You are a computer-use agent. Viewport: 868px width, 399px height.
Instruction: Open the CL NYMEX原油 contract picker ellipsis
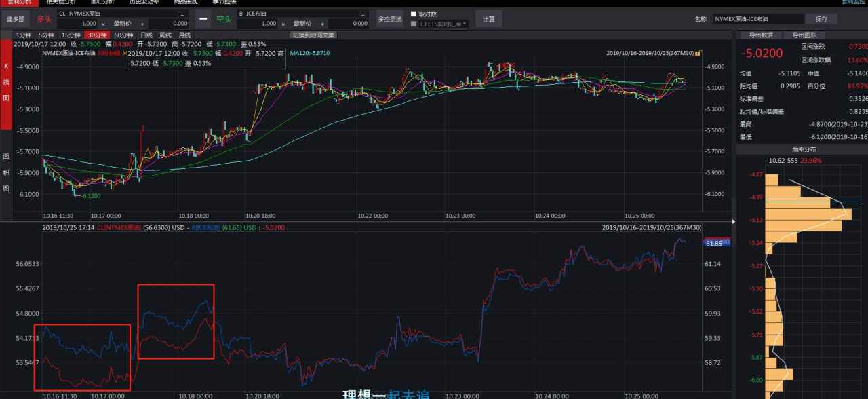pos(182,14)
